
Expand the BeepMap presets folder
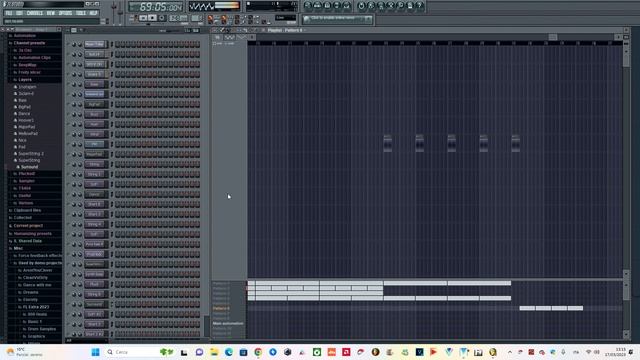(x=27, y=65)
